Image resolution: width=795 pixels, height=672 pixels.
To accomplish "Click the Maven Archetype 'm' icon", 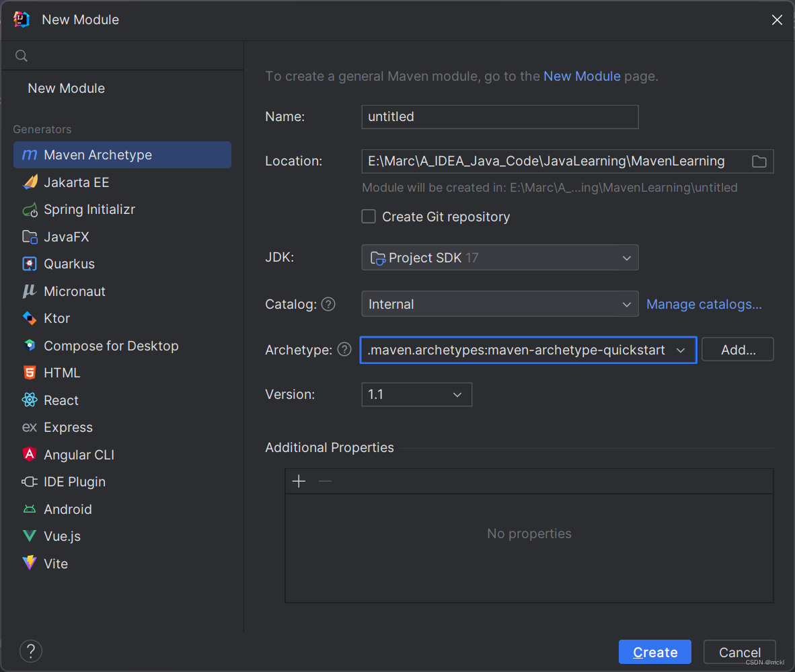I will click(x=30, y=155).
